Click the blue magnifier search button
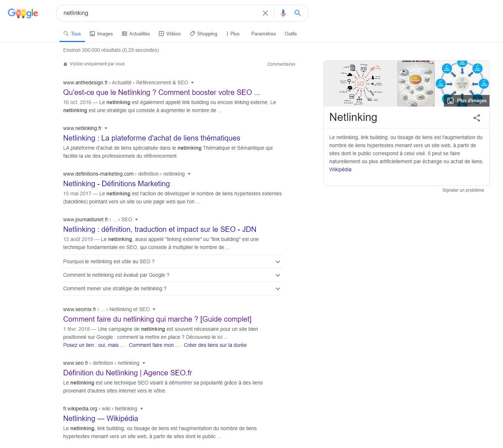Screen dimensions: 503x448 (x=297, y=13)
